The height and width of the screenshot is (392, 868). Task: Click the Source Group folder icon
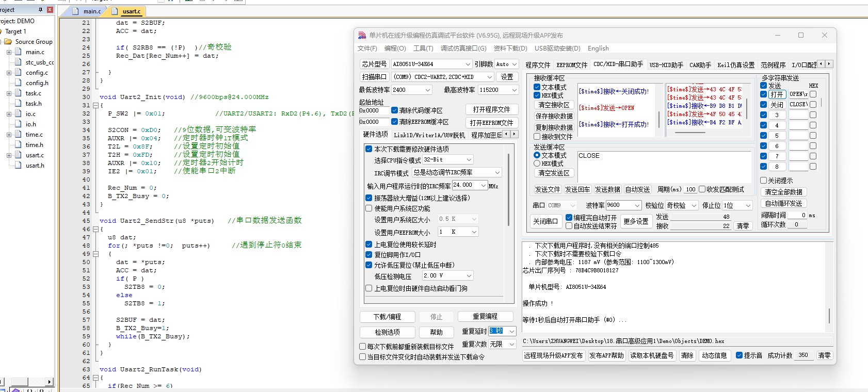point(8,41)
